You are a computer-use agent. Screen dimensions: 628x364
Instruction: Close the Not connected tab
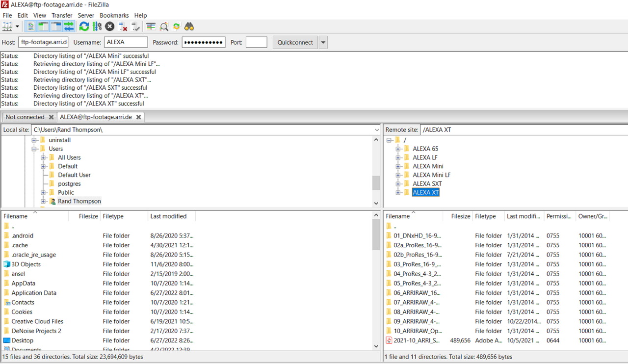51,117
